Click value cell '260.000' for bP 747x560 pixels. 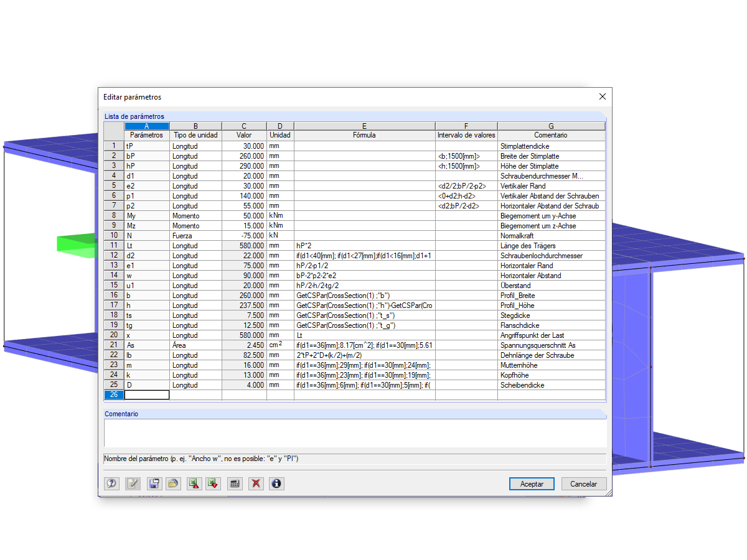[244, 156]
